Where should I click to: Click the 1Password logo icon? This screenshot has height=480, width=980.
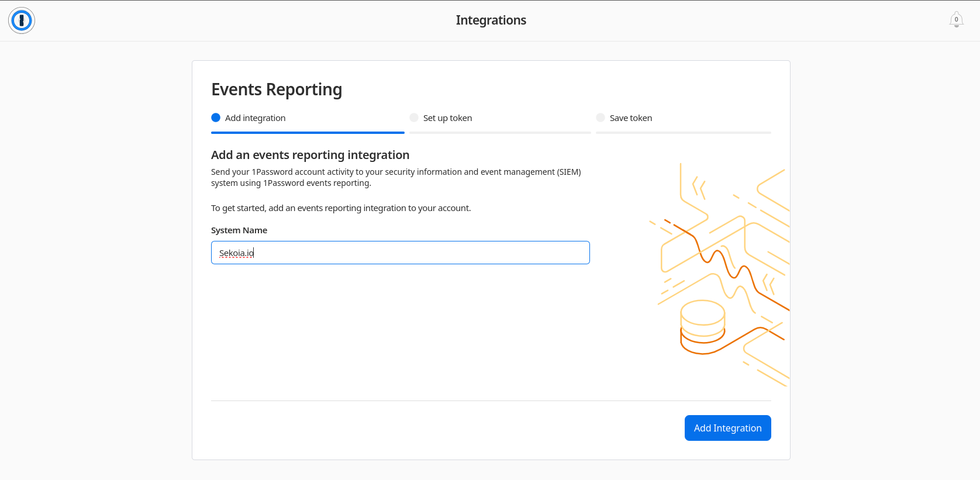22,20
